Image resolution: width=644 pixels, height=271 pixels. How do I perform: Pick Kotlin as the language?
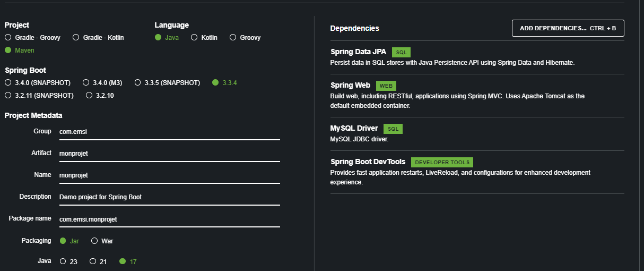194,38
